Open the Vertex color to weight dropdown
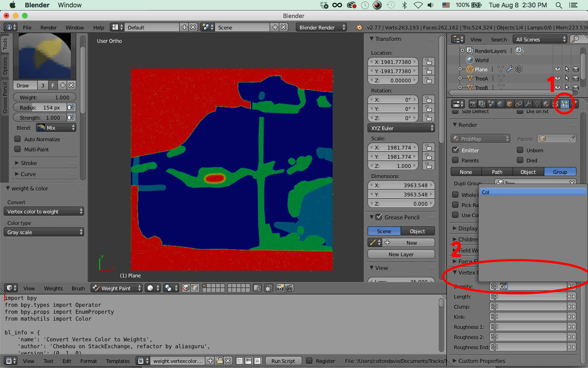 point(45,212)
